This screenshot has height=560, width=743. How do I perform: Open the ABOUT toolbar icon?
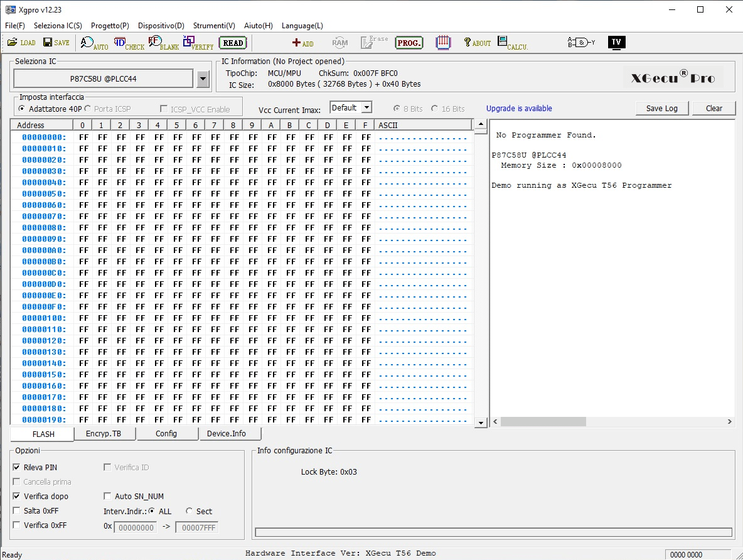pos(477,43)
